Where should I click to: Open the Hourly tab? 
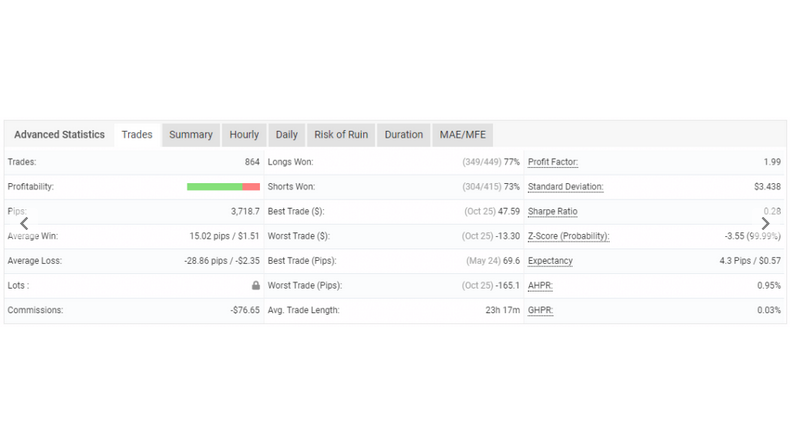244,135
